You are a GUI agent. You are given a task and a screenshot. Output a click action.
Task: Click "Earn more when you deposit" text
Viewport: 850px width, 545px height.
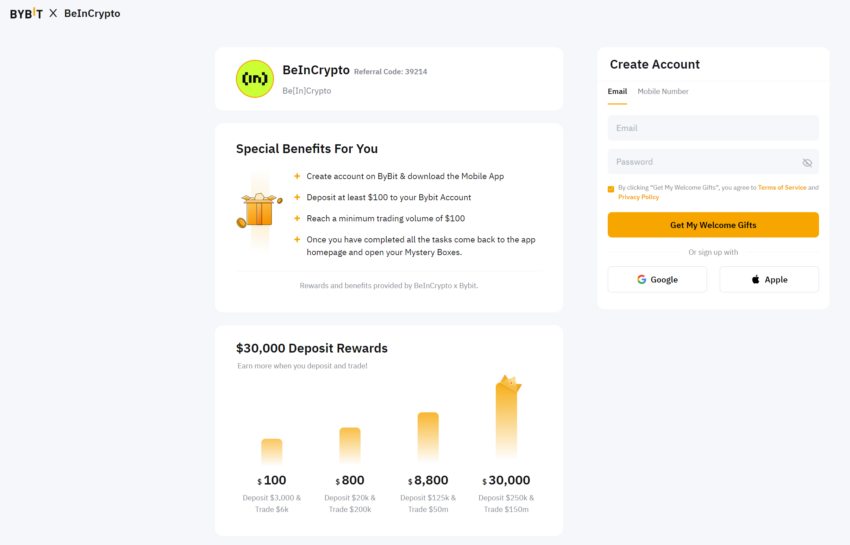[x=302, y=366]
